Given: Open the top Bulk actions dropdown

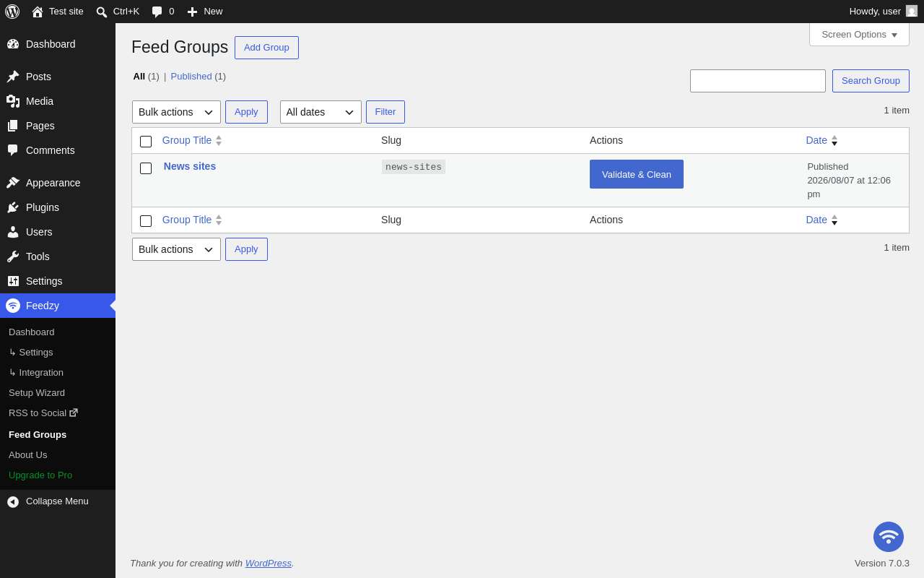Looking at the screenshot, I should [x=176, y=112].
